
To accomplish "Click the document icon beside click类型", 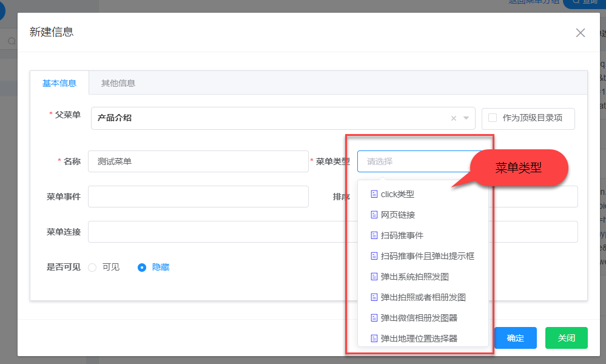I will [374, 194].
